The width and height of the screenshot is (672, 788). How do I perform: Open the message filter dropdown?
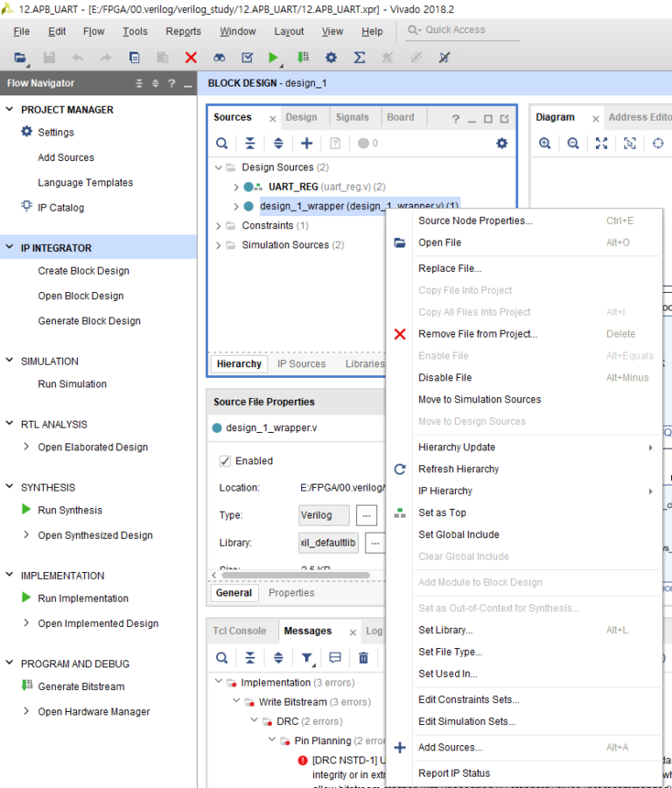coord(307,658)
